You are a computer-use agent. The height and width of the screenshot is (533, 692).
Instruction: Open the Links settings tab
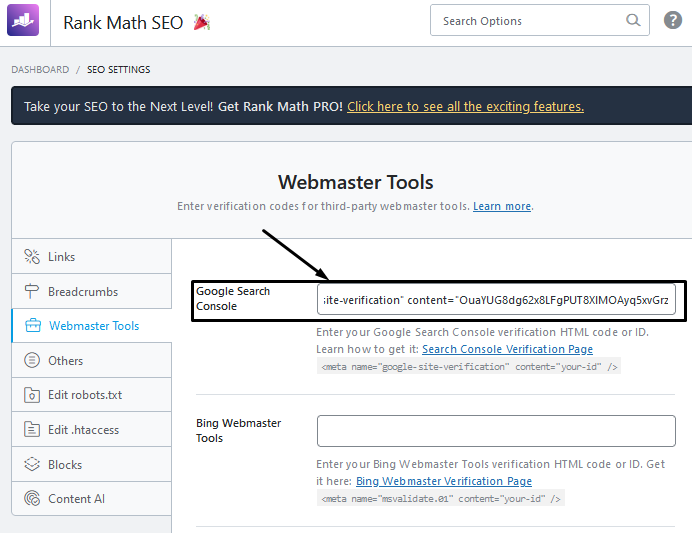[92, 256]
